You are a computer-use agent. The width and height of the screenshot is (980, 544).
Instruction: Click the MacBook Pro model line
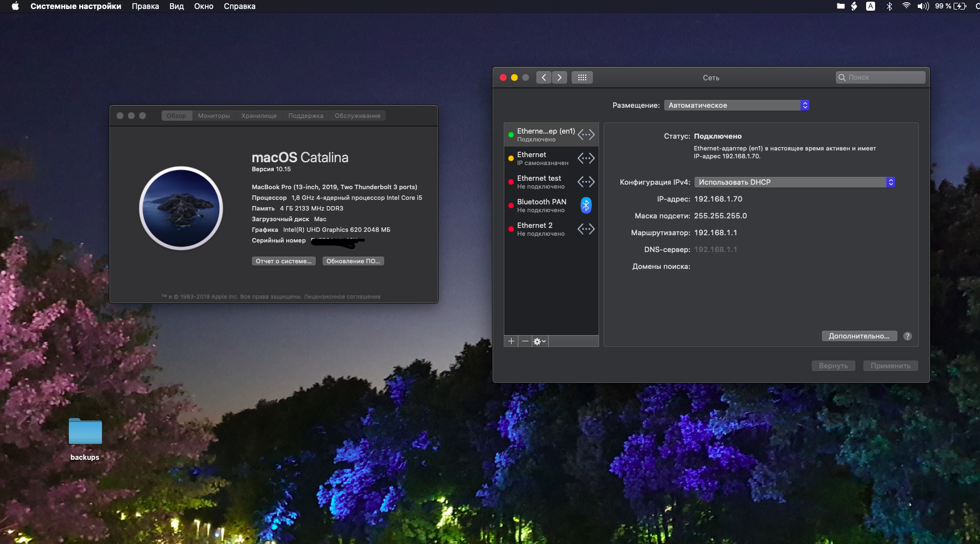[x=334, y=187]
